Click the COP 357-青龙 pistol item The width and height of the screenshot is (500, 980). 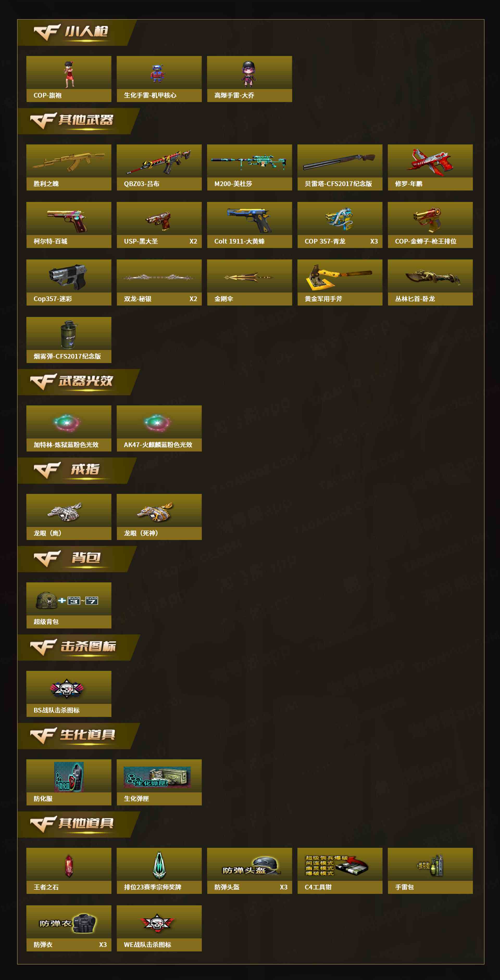coord(340,225)
